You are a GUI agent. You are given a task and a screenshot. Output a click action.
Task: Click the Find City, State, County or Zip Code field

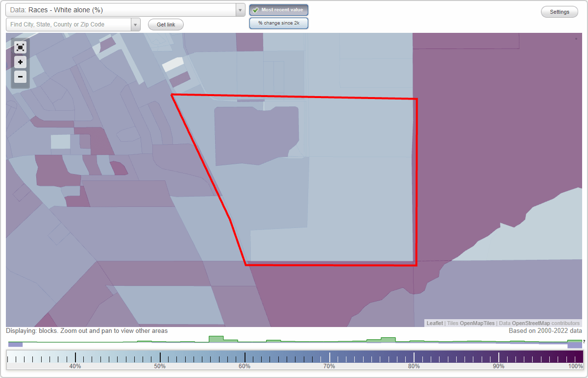point(69,25)
